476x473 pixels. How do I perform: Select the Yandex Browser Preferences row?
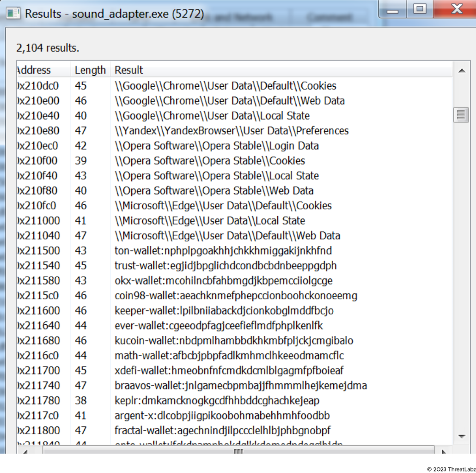coord(231,131)
